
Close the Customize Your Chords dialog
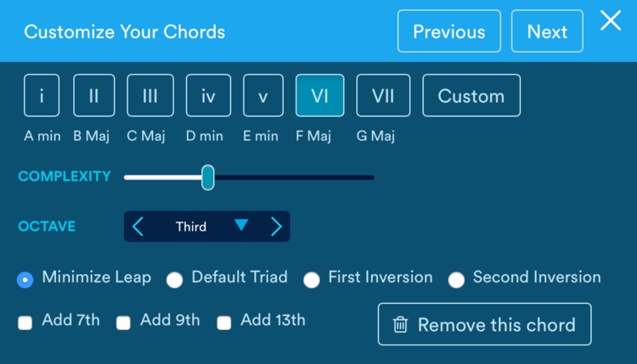click(x=611, y=22)
